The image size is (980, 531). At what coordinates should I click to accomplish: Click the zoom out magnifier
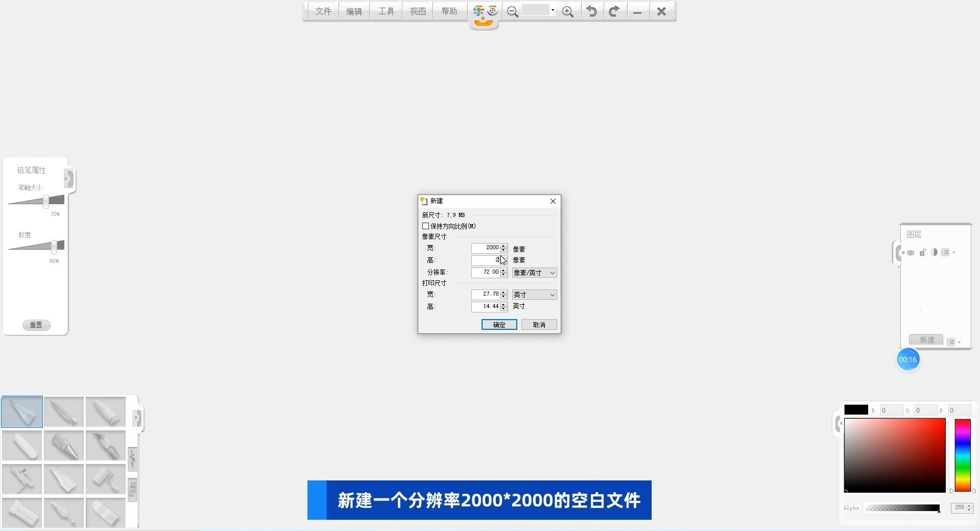pos(512,12)
